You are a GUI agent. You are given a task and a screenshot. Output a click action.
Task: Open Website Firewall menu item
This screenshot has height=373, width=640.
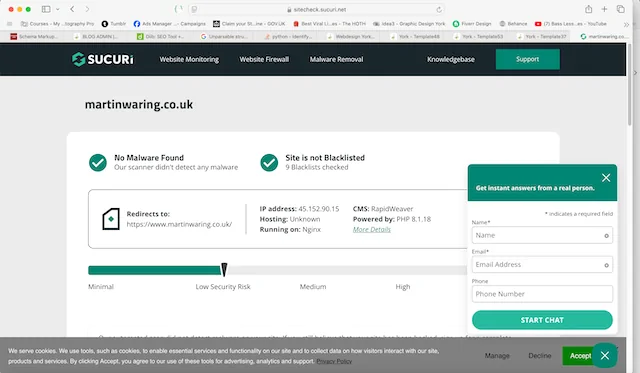pyautogui.click(x=264, y=59)
